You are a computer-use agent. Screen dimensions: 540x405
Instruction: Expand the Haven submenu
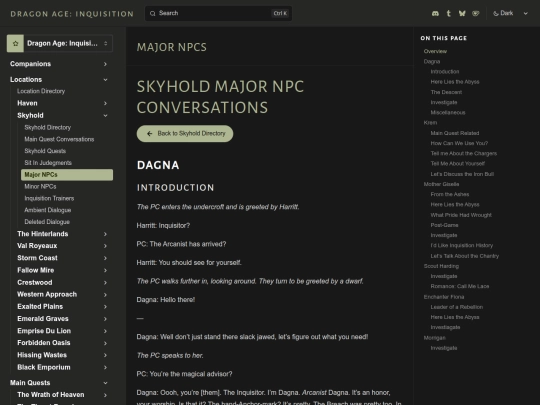click(x=105, y=103)
